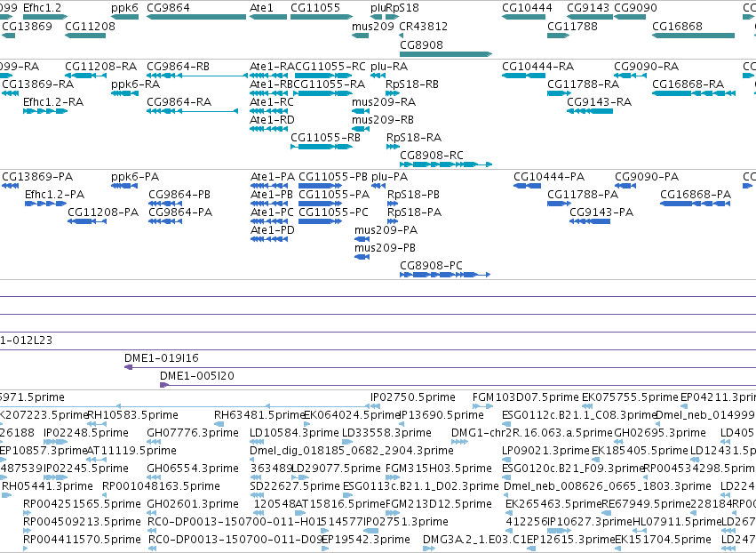Select the Ate1 gene feature
The width and height of the screenshot is (756, 553).
tap(268, 17)
